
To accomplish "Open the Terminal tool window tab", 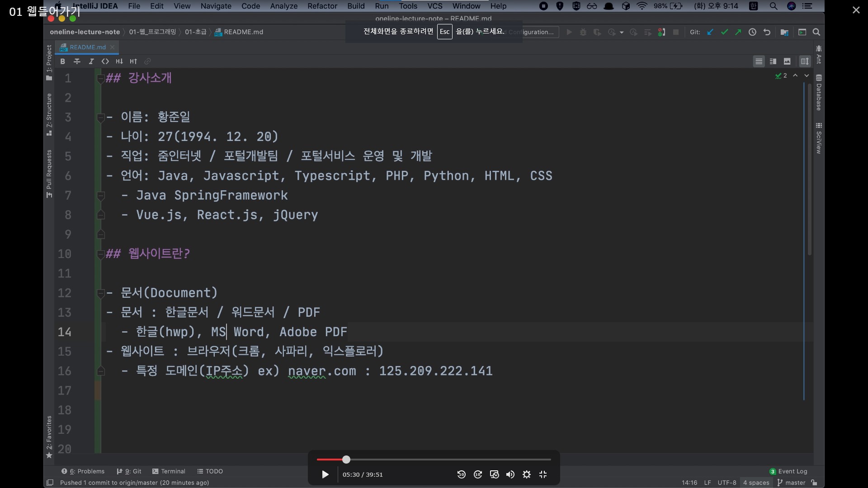I will (169, 471).
